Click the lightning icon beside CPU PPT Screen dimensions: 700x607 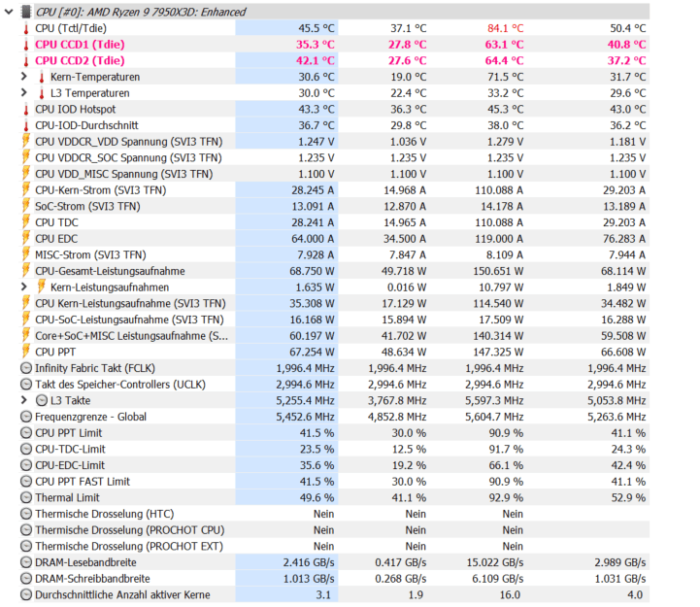26,352
